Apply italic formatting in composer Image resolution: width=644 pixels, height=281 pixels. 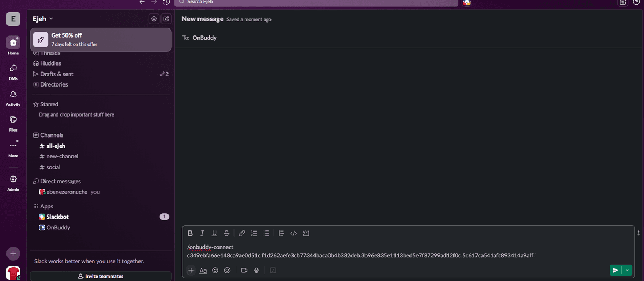click(x=202, y=233)
